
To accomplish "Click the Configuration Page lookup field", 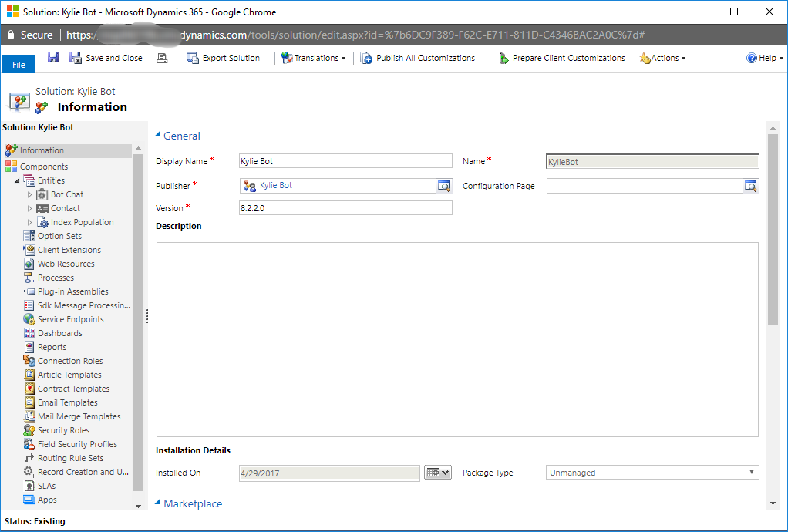I will (x=645, y=186).
